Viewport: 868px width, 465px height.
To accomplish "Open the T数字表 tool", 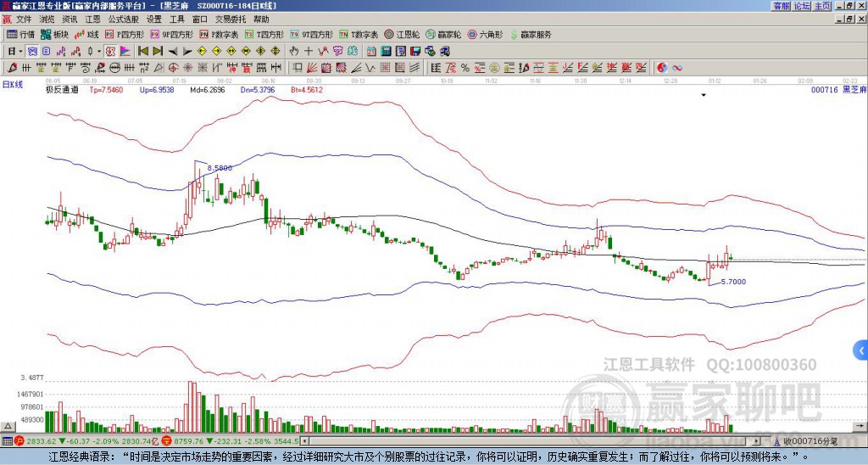I will (359, 34).
